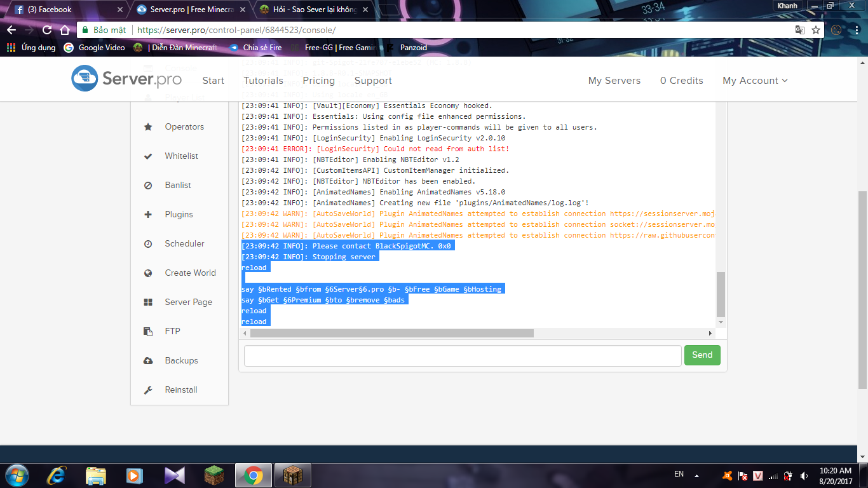Go back with the browser back arrow

[x=11, y=30]
